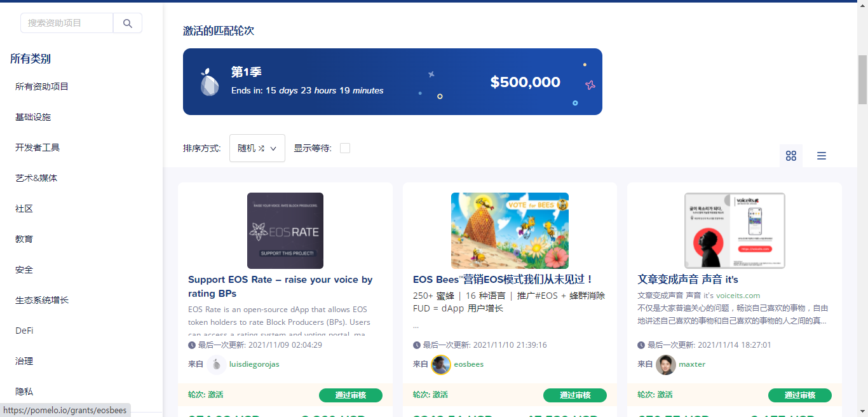Open EOS Rate project thumbnail

tap(285, 231)
